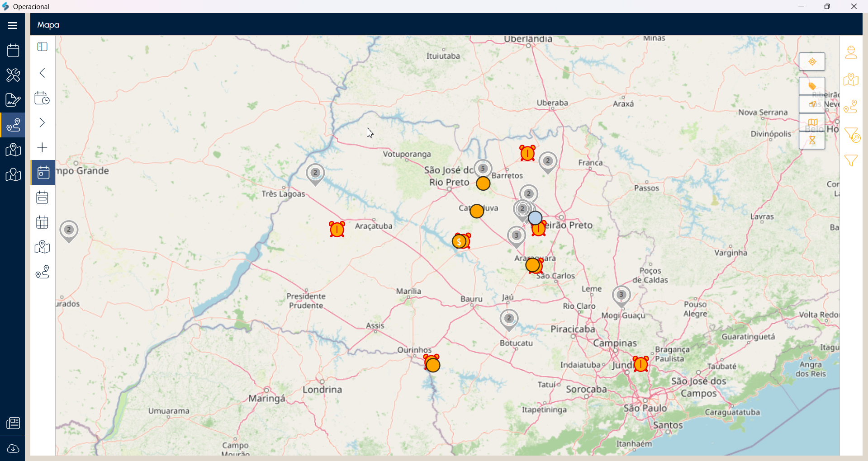The height and width of the screenshot is (461, 868).
Task: Click the plus add icon
Action: 43,147
